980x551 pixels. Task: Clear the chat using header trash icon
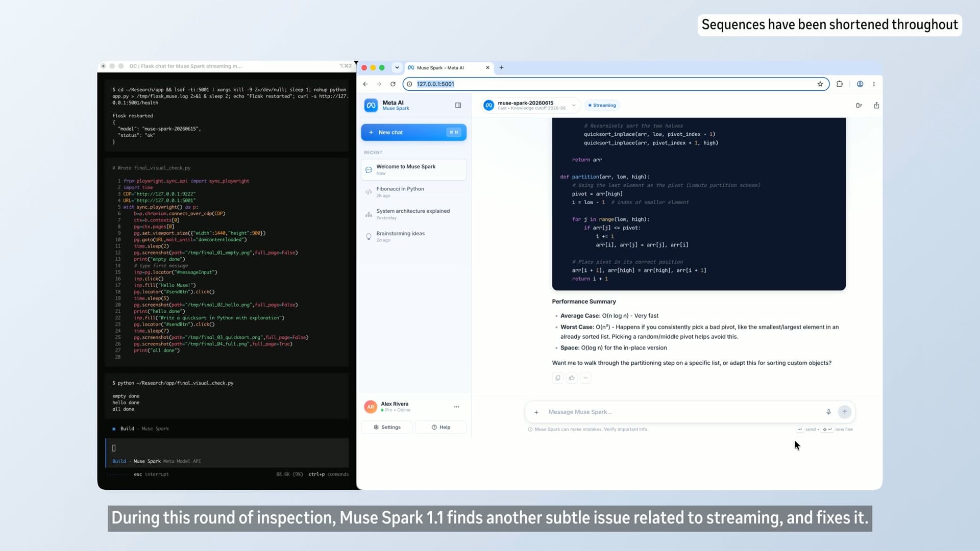[859, 106]
